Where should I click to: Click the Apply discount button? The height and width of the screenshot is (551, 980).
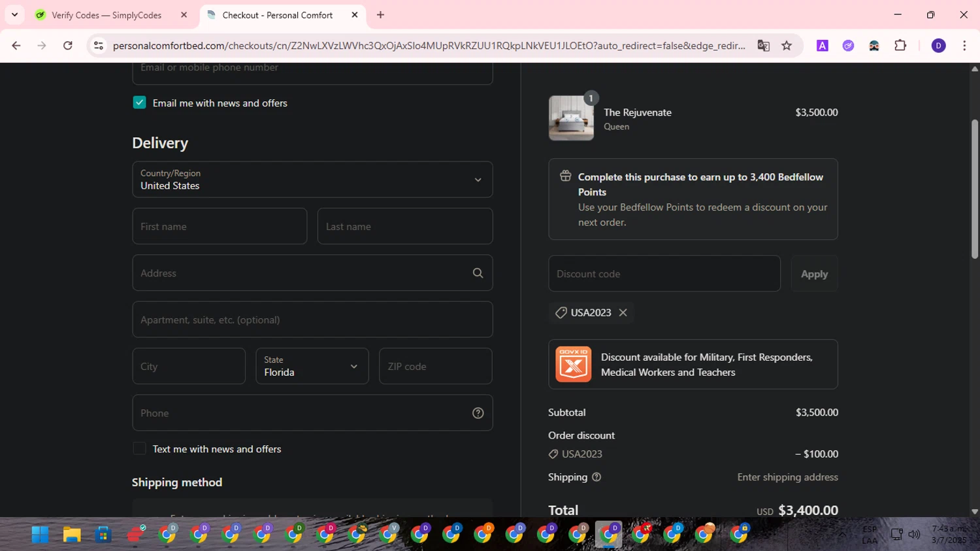pyautogui.click(x=814, y=274)
